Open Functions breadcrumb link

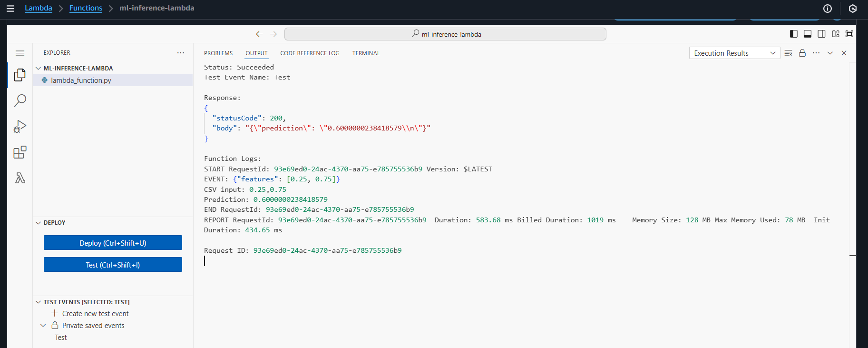(86, 8)
